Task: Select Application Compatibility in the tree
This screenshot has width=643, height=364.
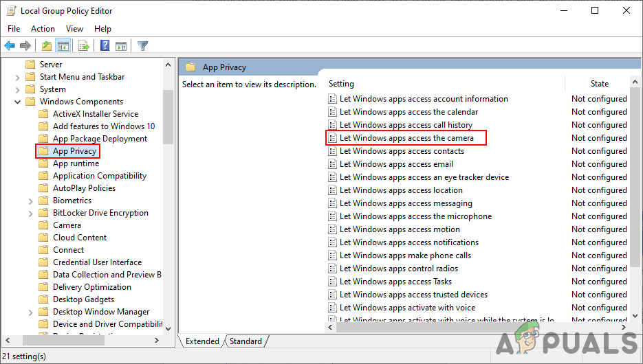Action: coord(100,176)
